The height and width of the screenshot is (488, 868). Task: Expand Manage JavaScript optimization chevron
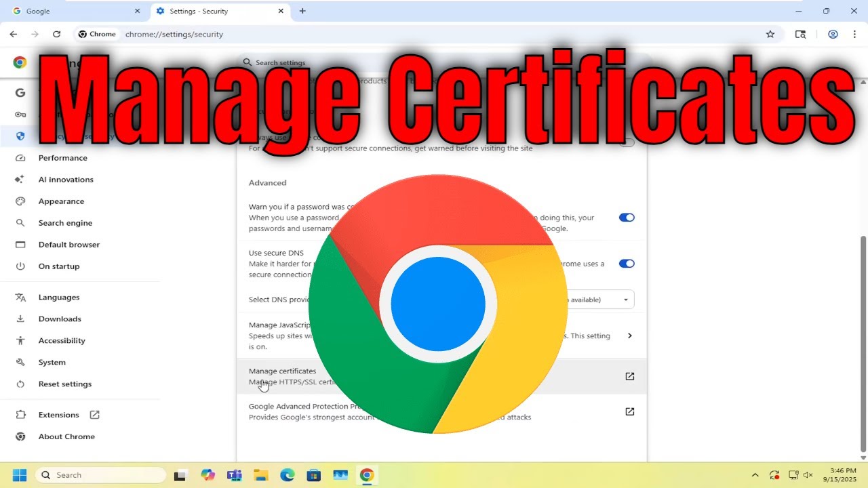tap(629, 335)
